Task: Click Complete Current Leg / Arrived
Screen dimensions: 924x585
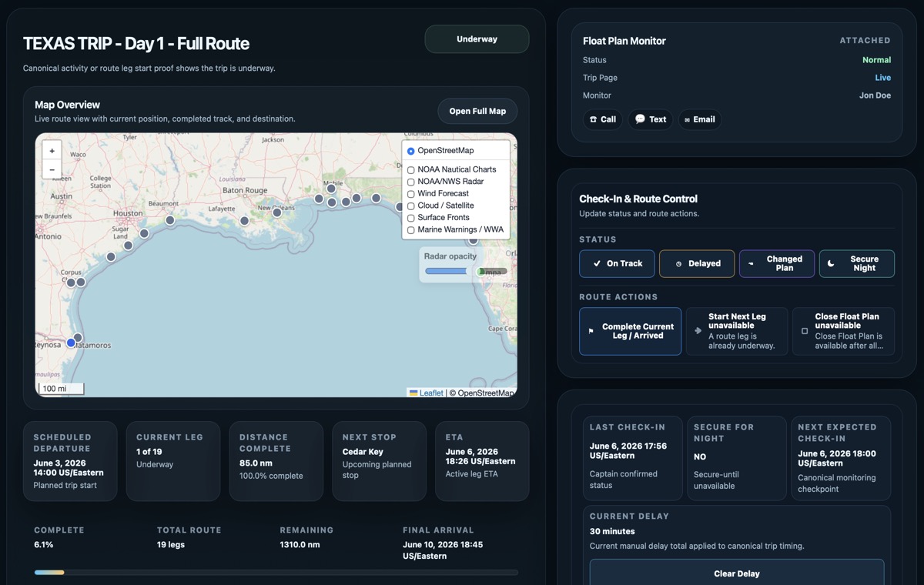Action: pos(630,331)
